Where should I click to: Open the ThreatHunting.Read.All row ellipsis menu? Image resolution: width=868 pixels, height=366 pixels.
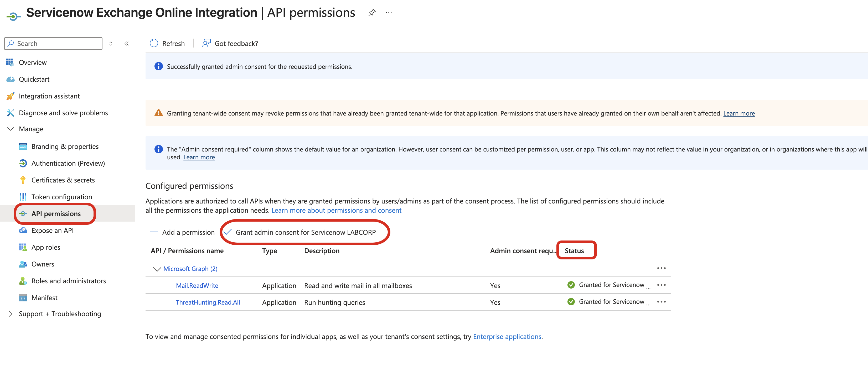coord(661,302)
